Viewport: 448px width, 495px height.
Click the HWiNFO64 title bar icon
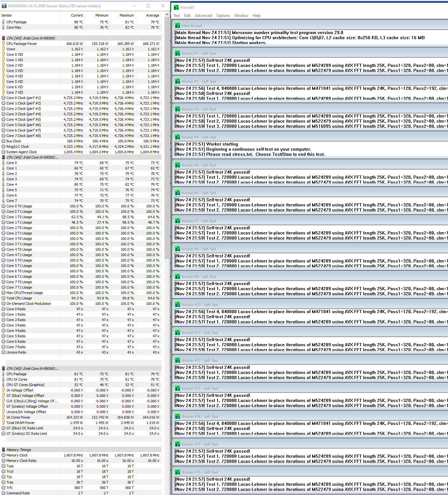pos(4,6)
